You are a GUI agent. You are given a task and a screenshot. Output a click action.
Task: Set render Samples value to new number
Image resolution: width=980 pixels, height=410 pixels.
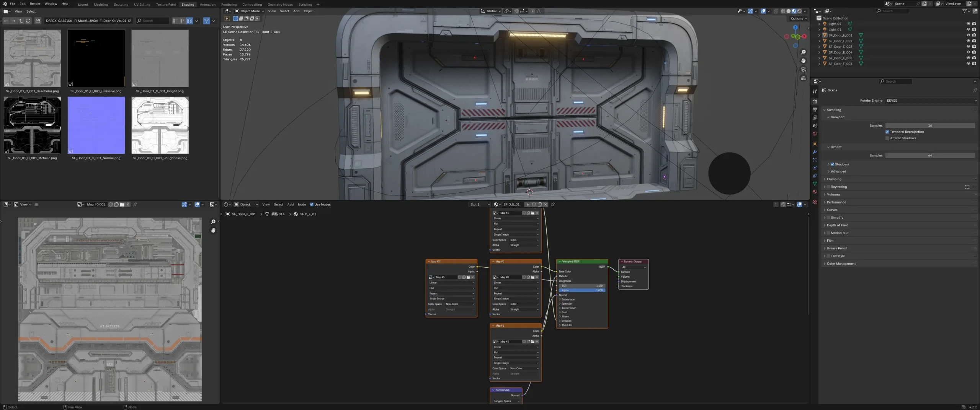(930, 155)
